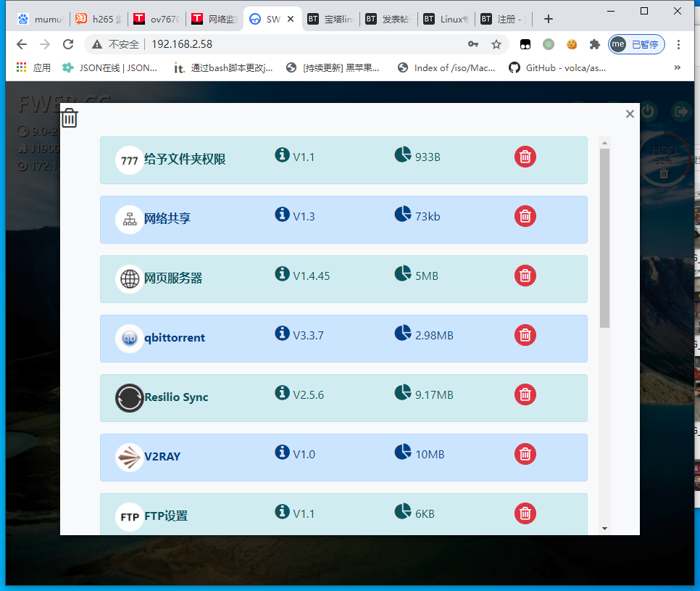700x591 pixels.
Task: Open the h265 browser tab
Action: pos(99,20)
